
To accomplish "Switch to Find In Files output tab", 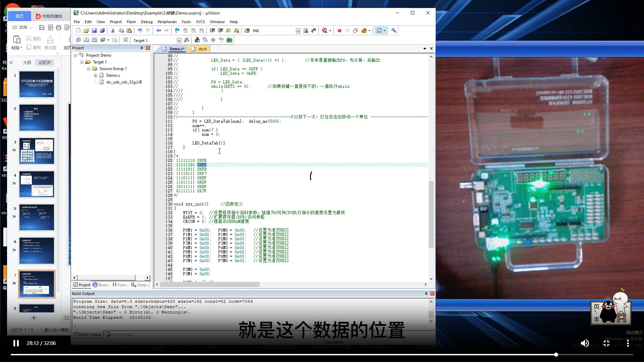I will click(x=118, y=335).
